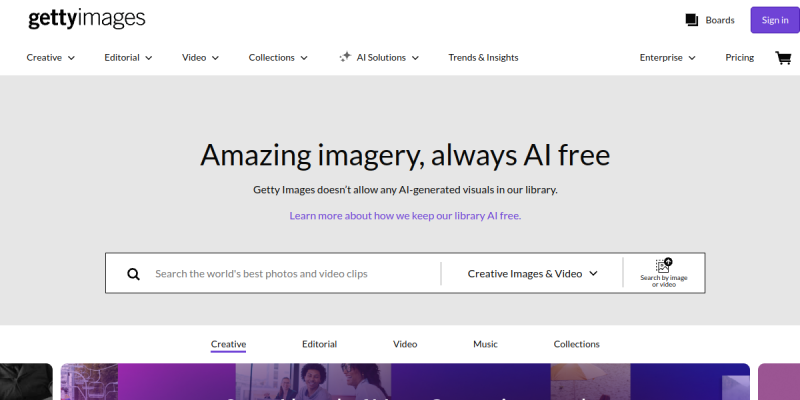The image size is (800, 400).
Task: Click the magnifying glass search icon
Action: (133, 274)
